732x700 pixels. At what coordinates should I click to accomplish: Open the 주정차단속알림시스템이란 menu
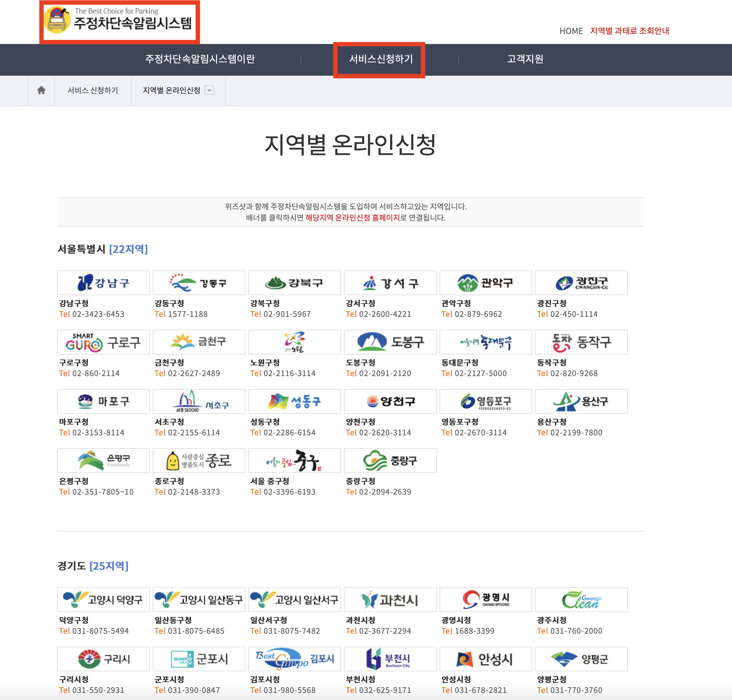pyautogui.click(x=200, y=59)
